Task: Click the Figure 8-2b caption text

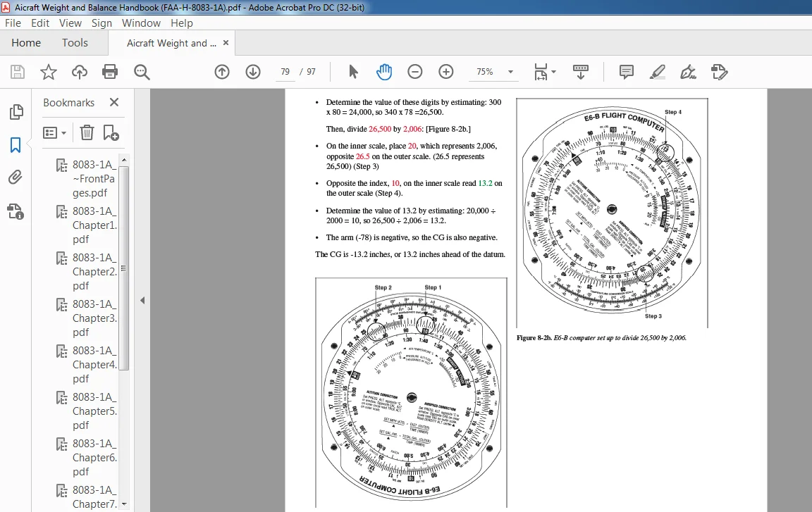Action: coord(601,338)
